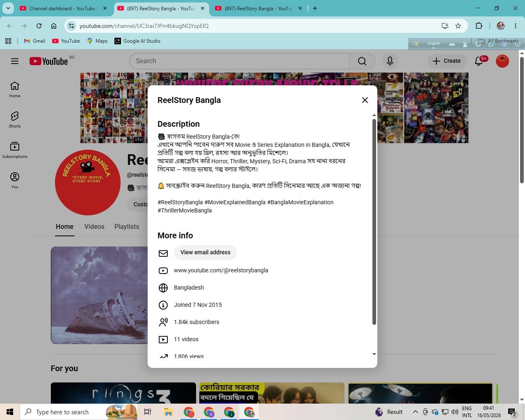Open the Maps bookmark
525x420 pixels.
point(97,41)
